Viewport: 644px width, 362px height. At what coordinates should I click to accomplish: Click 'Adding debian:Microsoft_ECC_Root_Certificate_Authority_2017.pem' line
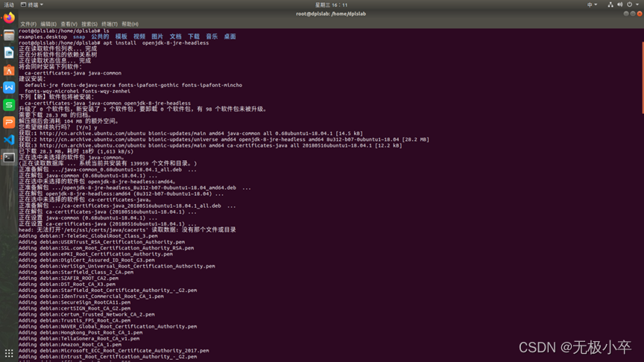pyautogui.click(x=114, y=351)
